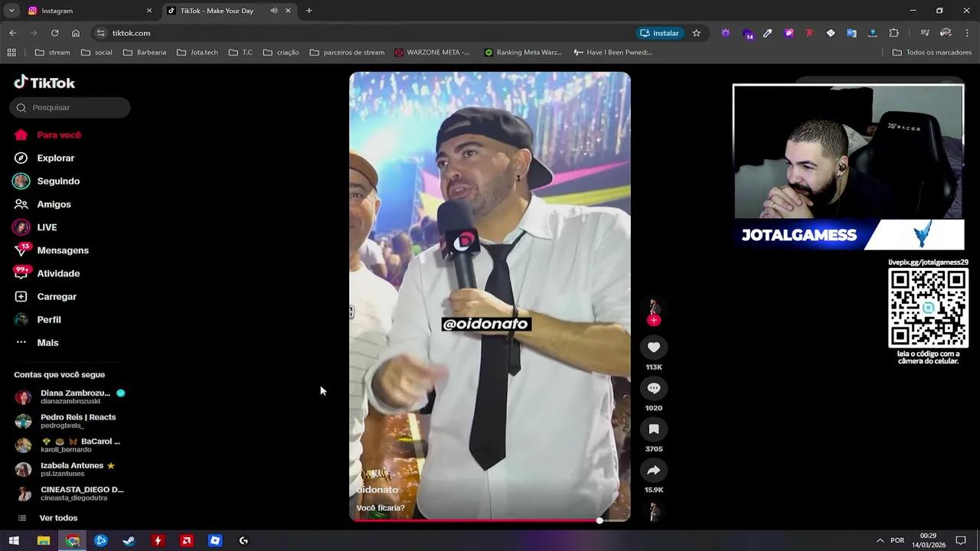The width and height of the screenshot is (980, 551).
Task: Like the video with the heart icon
Action: pos(653,347)
